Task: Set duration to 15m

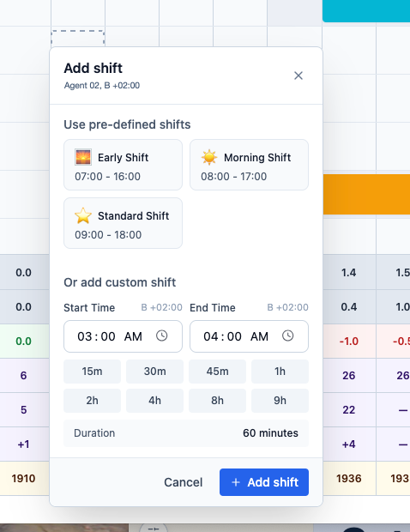Action: tap(92, 372)
